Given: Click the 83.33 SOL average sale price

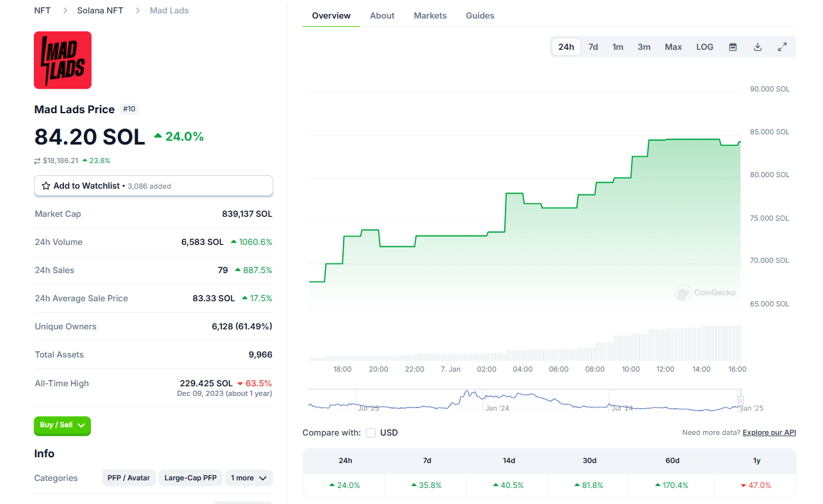Looking at the screenshot, I should pyautogui.click(x=214, y=299).
